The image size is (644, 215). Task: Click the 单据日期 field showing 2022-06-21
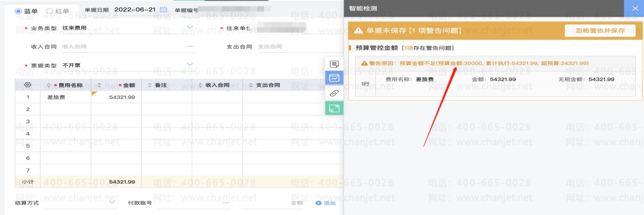[135, 10]
